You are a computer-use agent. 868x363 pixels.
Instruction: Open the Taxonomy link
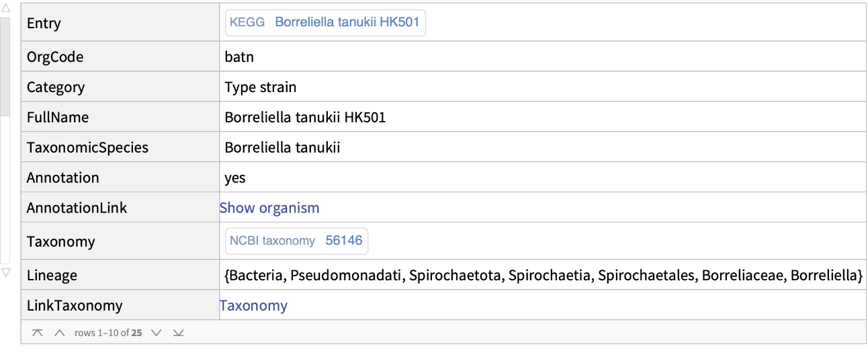(x=253, y=305)
